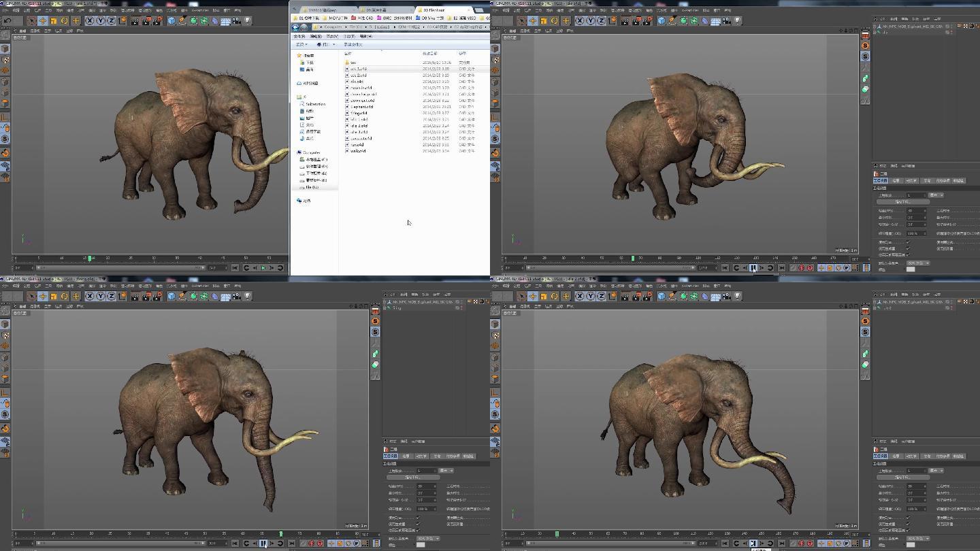
Task: Open the 摄像机 viewport menu in top-left window
Action: click(35, 31)
